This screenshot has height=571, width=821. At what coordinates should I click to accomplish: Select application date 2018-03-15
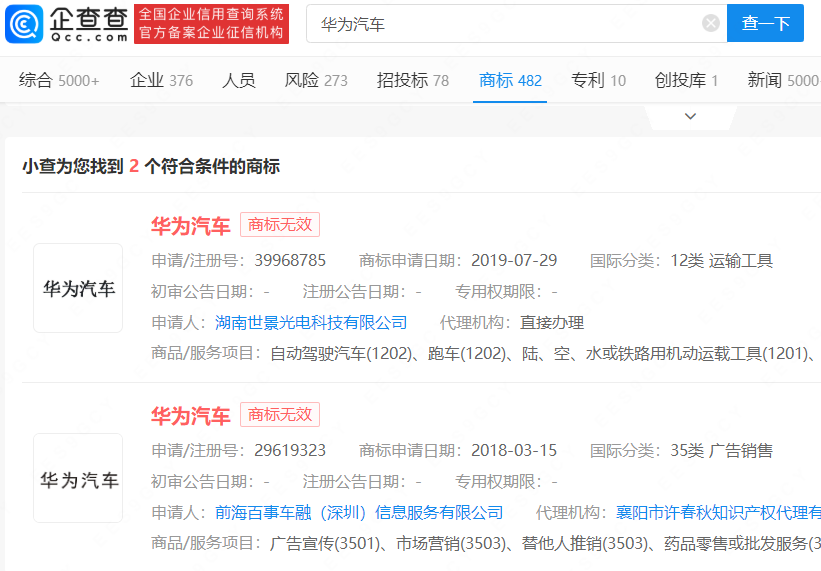tap(514, 450)
